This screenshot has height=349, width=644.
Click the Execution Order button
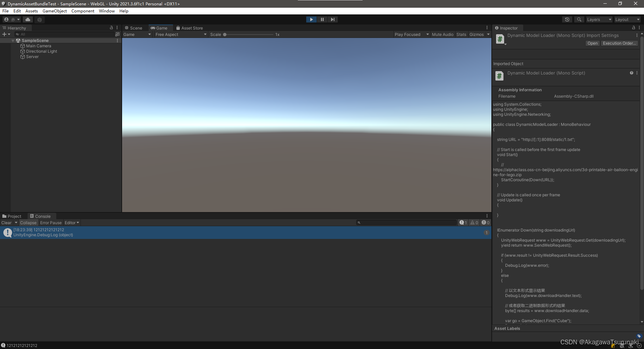(619, 43)
